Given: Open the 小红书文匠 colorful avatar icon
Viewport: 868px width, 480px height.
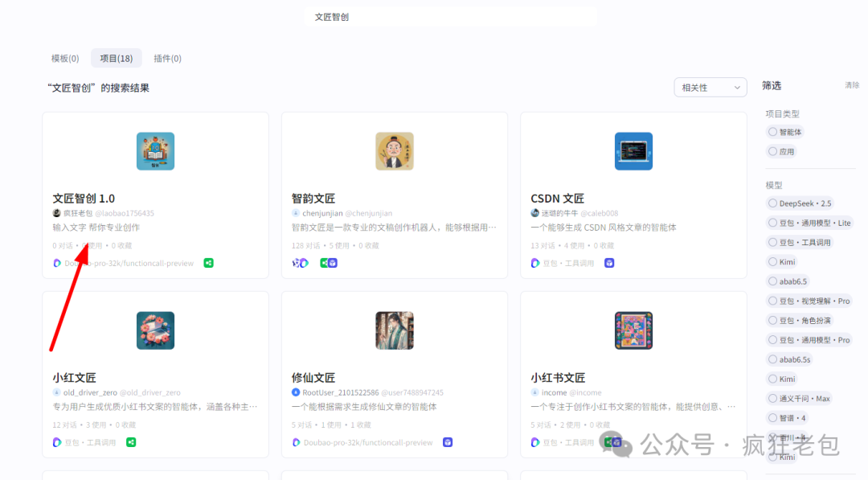Looking at the screenshot, I should [x=634, y=330].
